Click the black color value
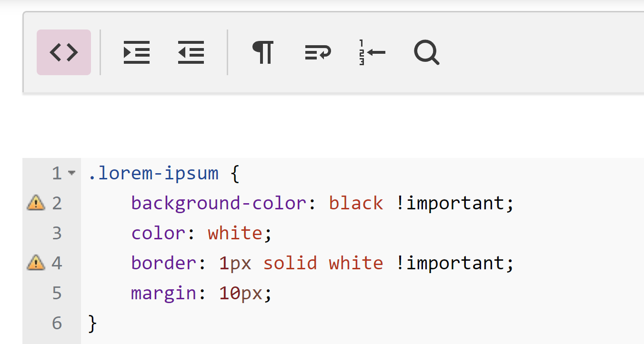Screen dimensions: 644x344 click(x=356, y=203)
